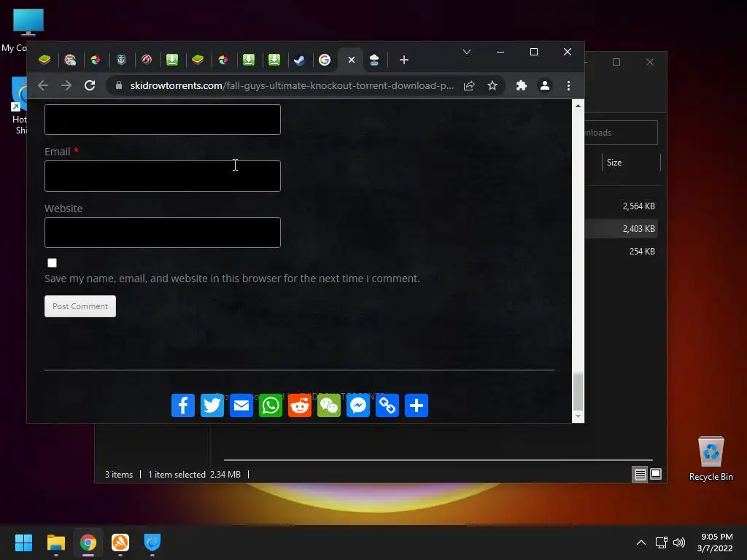Open Chrome profile avatar
747x560 pixels.
coord(544,86)
